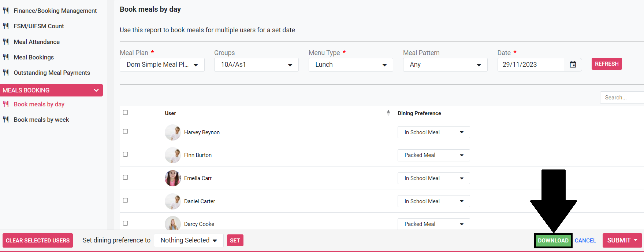Click the sort arrows in User column

(x=388, y=113)
